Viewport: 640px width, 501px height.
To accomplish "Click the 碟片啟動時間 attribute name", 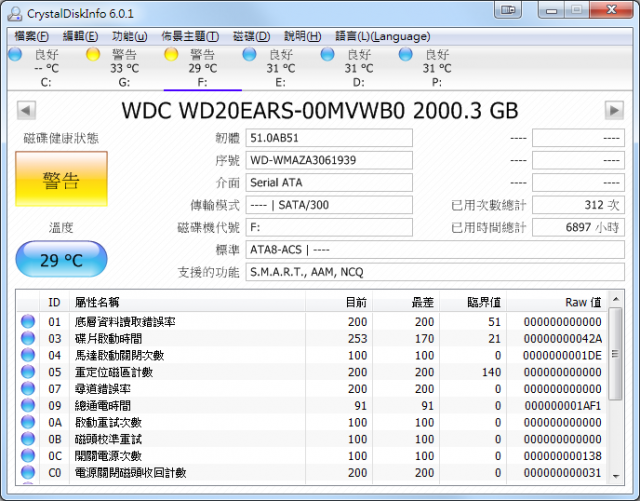I will [108, 338].
